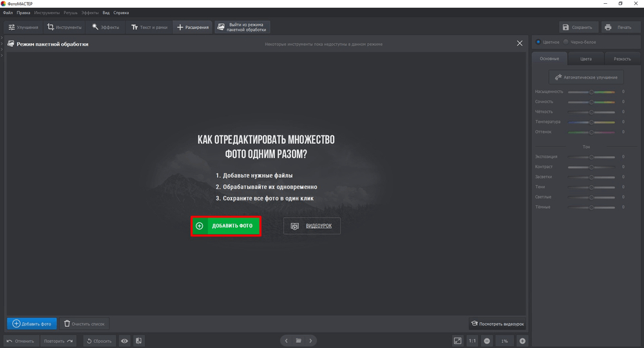Open folder icon between navigation arrows
This screenshot has height=348, width=644.
point(299,341)
